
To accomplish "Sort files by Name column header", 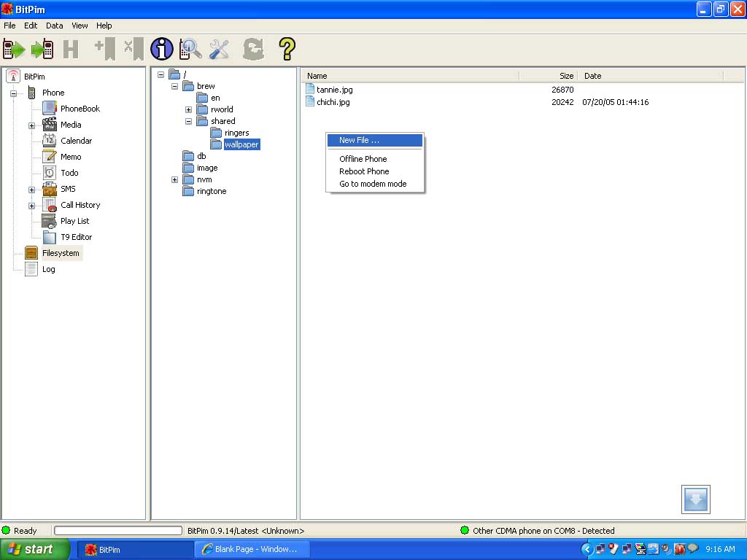I will 410,76.
